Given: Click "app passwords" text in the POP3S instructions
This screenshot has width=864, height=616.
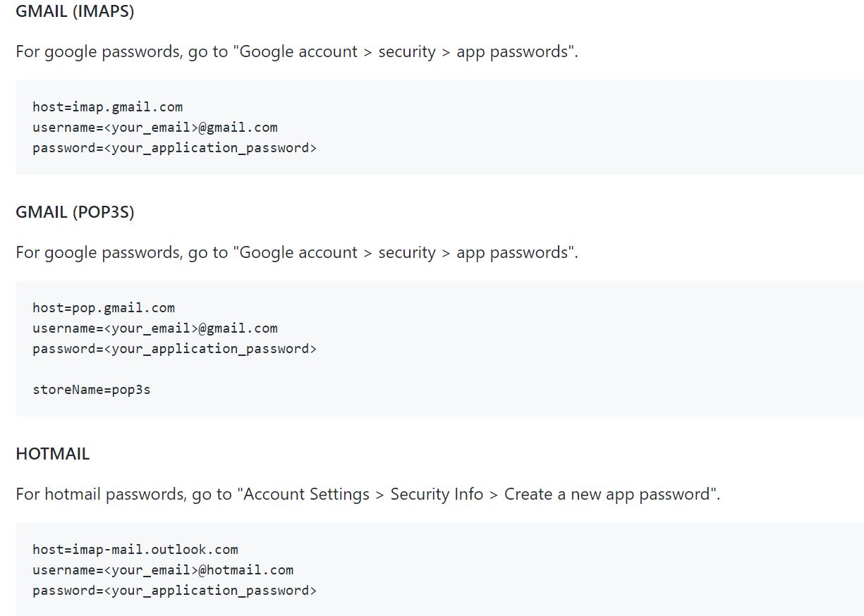Looking at the screenshot, I should [x=512, y=253].
